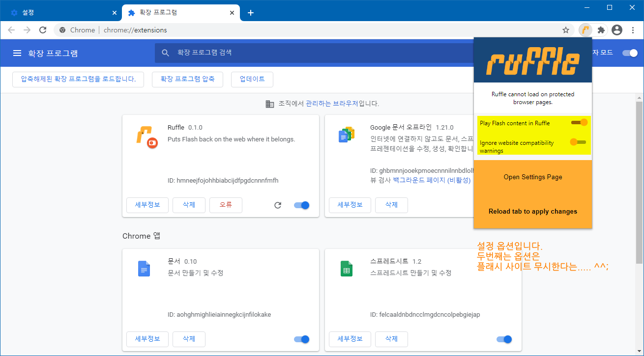Image resolution: width=644 pixels, height=356 pixels.
Task: Toggle Play Flash content in Ruffle
Action: 579,122
